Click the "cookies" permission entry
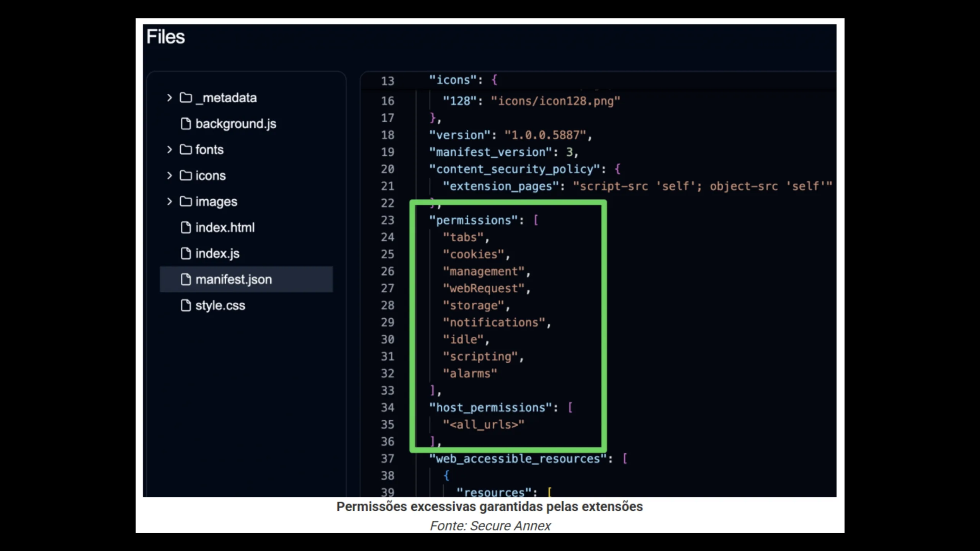This screenshot has width=980, height=551. [x=474, y=255]
